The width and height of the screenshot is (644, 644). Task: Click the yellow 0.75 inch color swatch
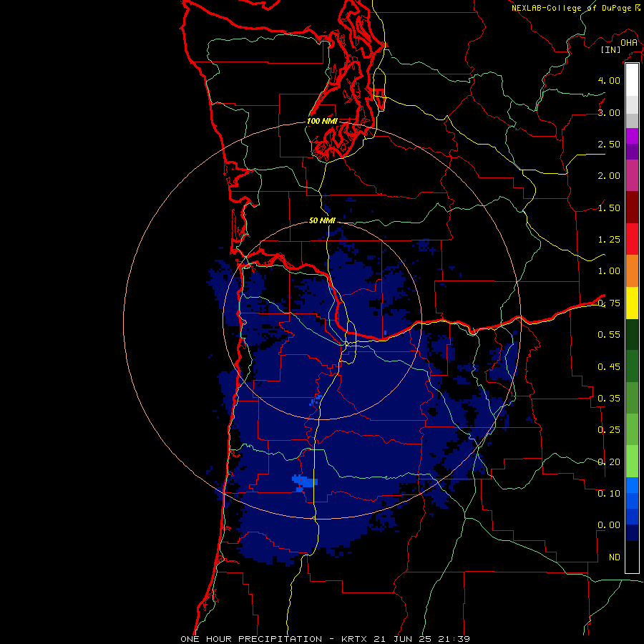pos(632,303)
